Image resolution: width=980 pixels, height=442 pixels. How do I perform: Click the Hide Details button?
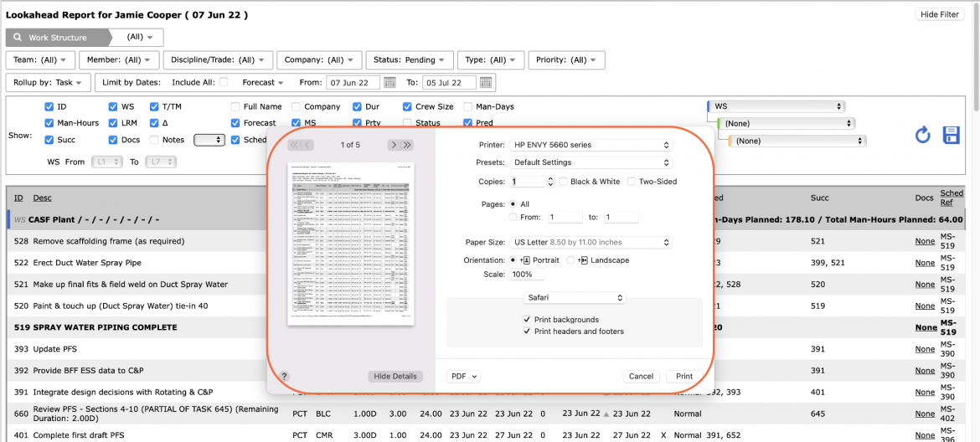pyautogui.click(x=395, y=377)
